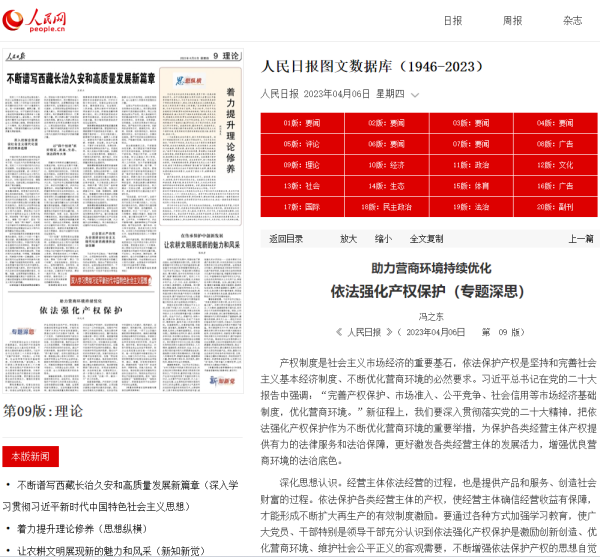
Task: Go to page 15版：体育
Action: click(x=471, y=186)
